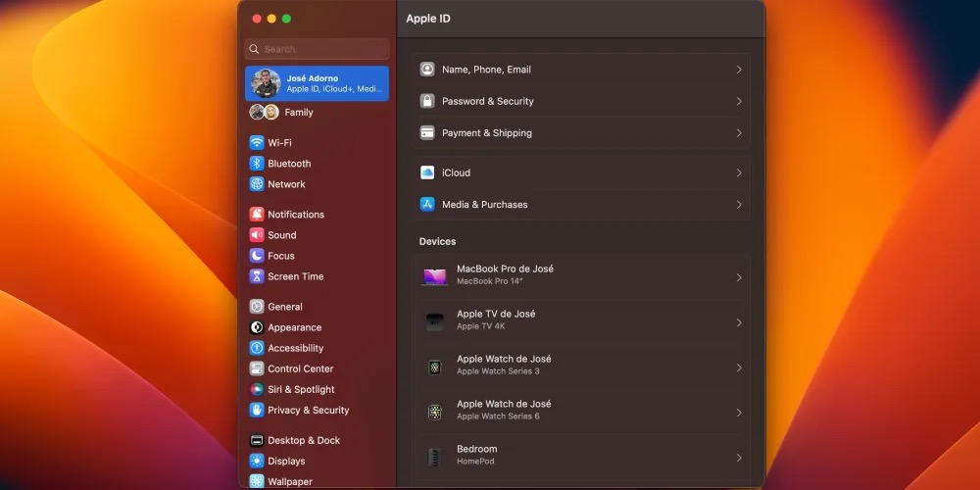Select the Network globe icon
The height and width of the screenshot is (490, 980).
click(257, 184)
